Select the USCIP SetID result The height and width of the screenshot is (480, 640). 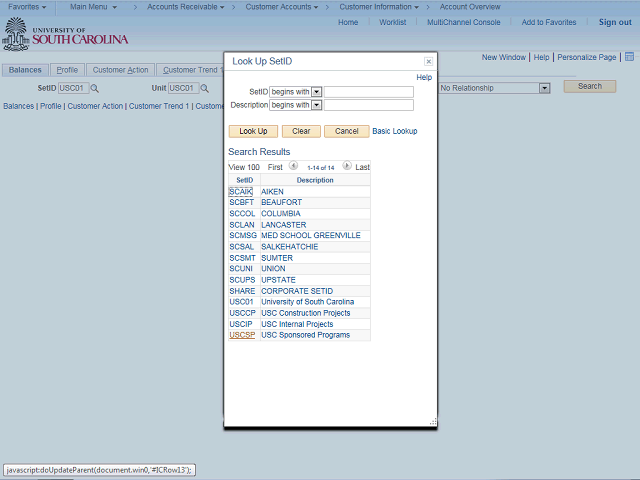tap(241, 324)
